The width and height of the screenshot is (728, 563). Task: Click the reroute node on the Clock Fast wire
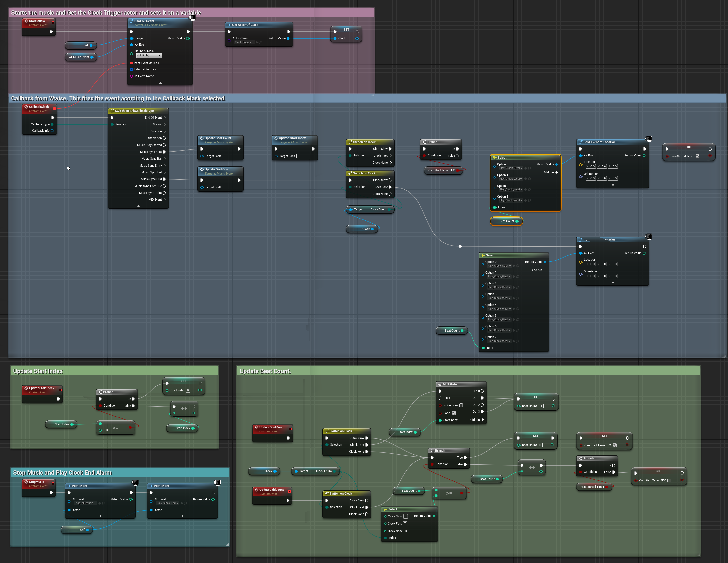tap(460, 246)
